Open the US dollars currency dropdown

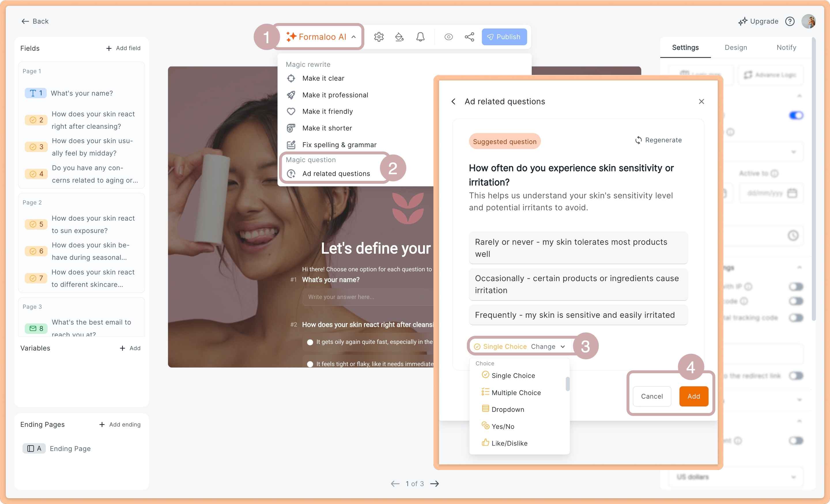coord(736,477)
